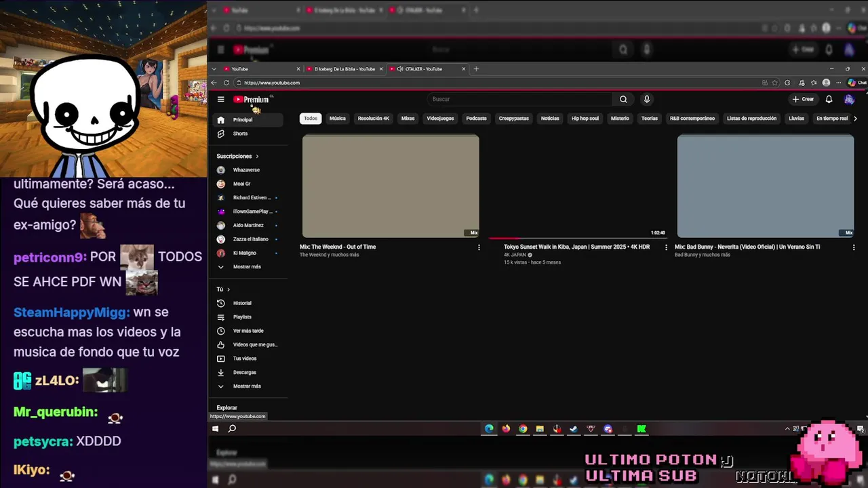Select the Mixes filter chip
This screenshot has height=488, width=868.
(408, 118)
